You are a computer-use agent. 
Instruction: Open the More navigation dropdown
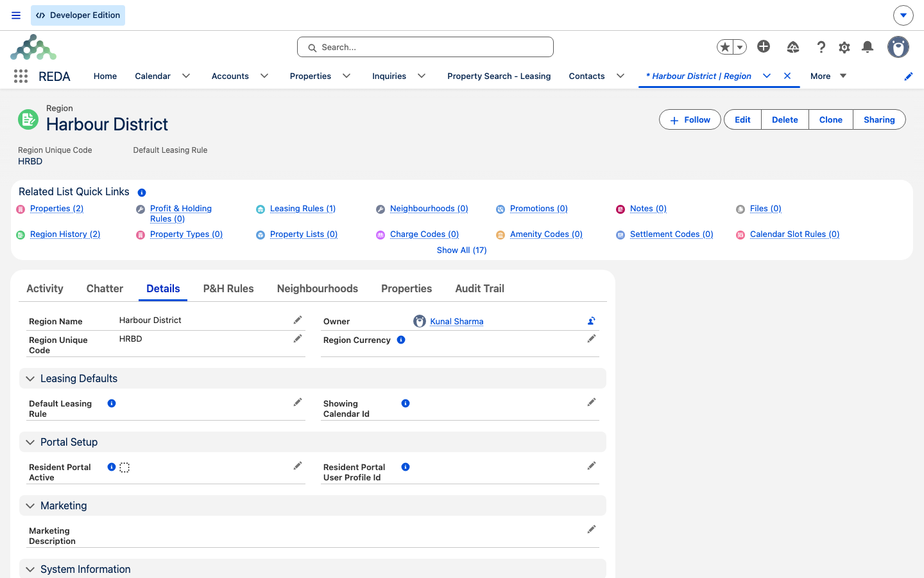pyautogui.click(x=828, y=76)
